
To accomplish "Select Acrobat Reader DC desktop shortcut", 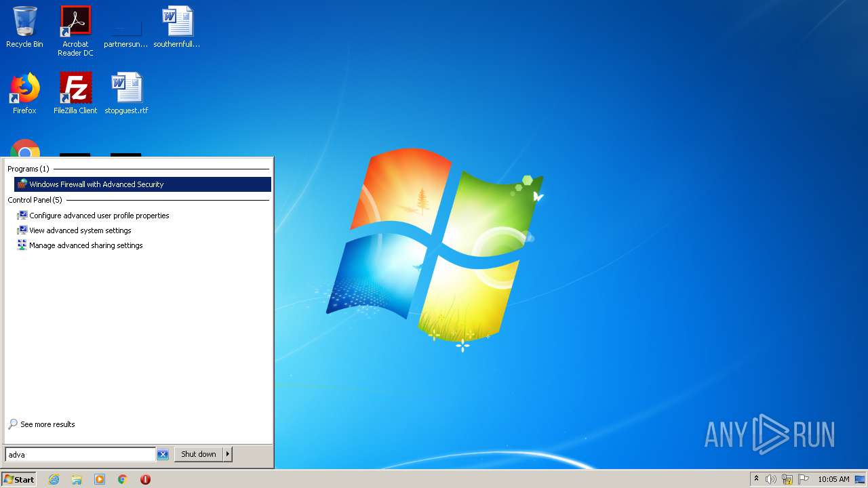I will 75,31.
